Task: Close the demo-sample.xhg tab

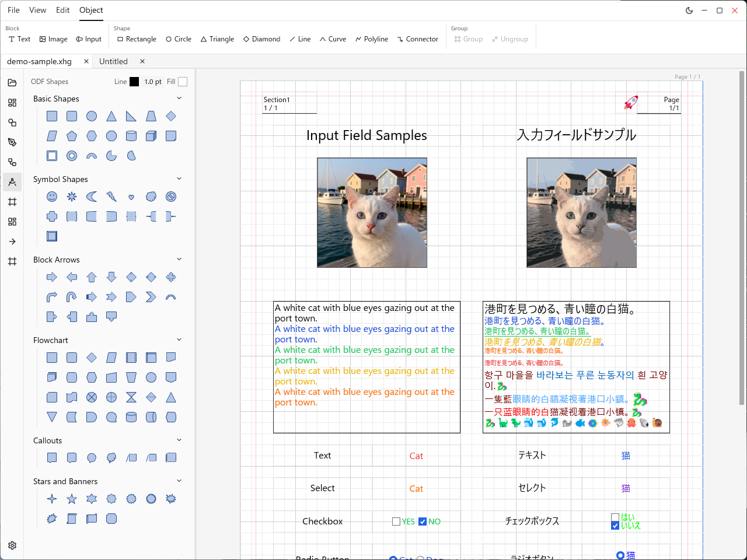Action: (86, 61)
